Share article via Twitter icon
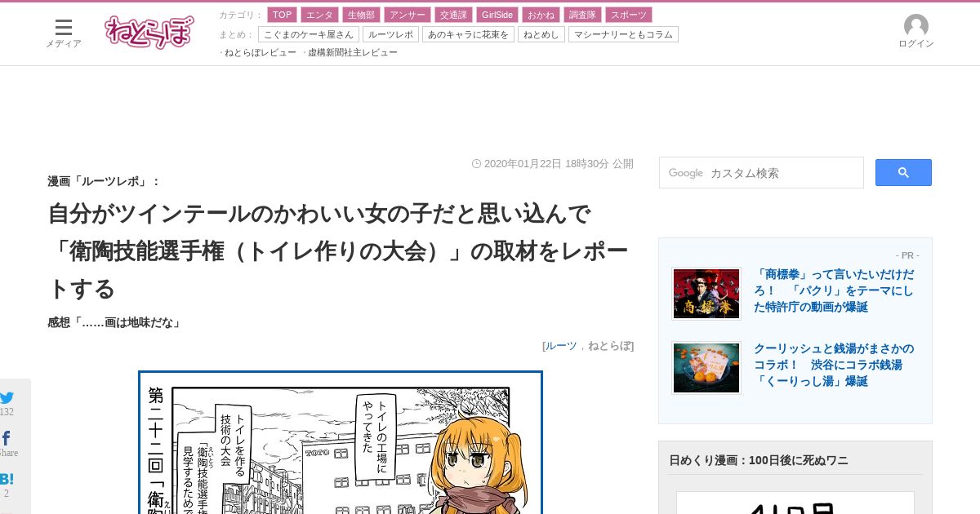Viewport: 980px width, 514px height. 7,397
